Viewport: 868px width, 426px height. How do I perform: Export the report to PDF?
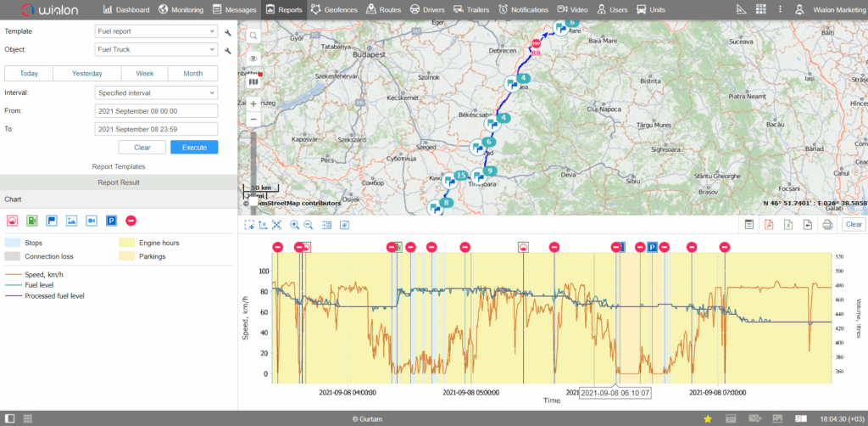(768, 224)
